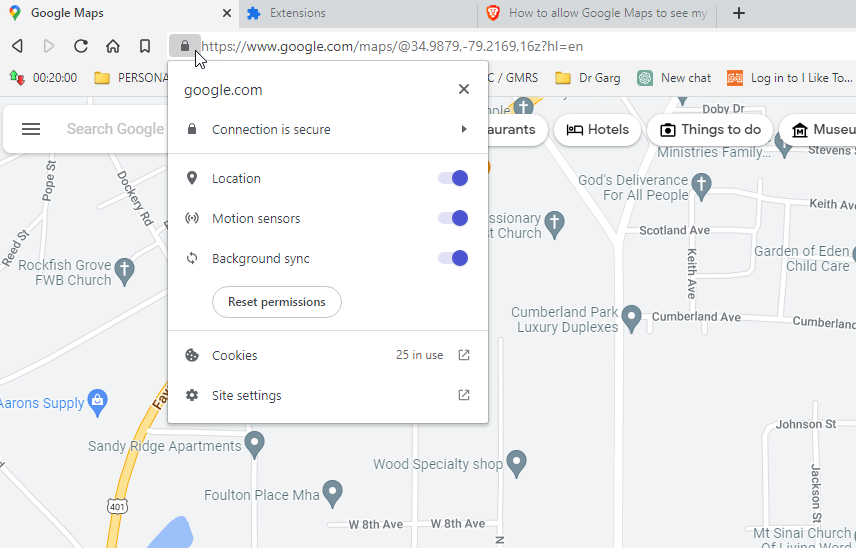Reload the page with the refresh icon

pyautogui.click(x=81, y=46)
